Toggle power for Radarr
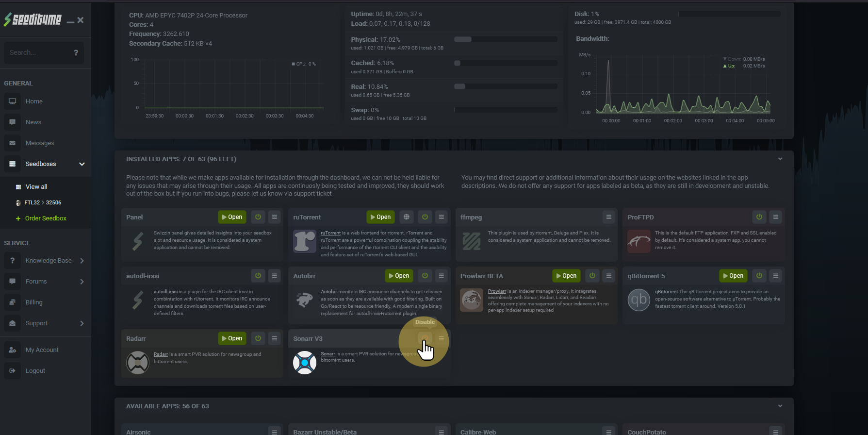 (258, 338)
